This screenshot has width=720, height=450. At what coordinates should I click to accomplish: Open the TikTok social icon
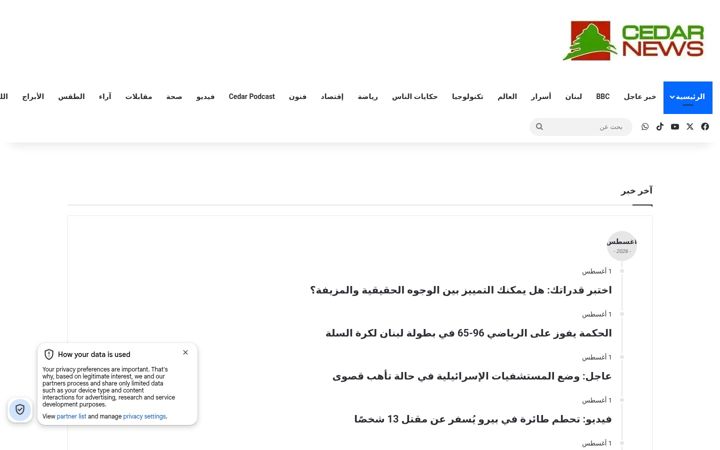pos(660,127)
